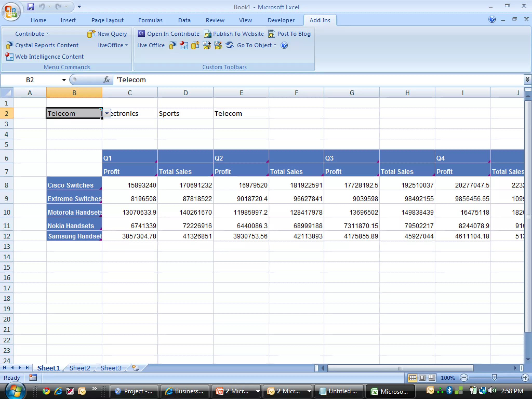Expand the Contribute menu dropdown
Screen dimensions: 532x399
point(32,34)
